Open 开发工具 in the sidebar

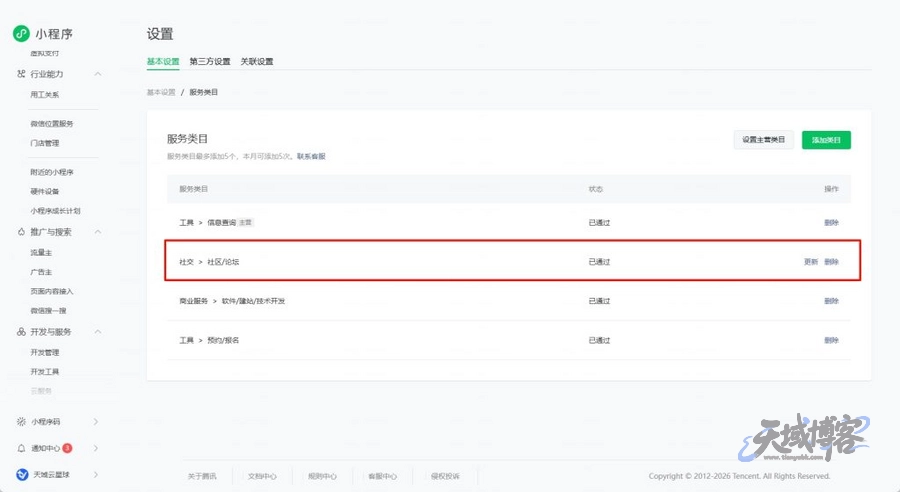pyautogui.click(x=45, y=371)
